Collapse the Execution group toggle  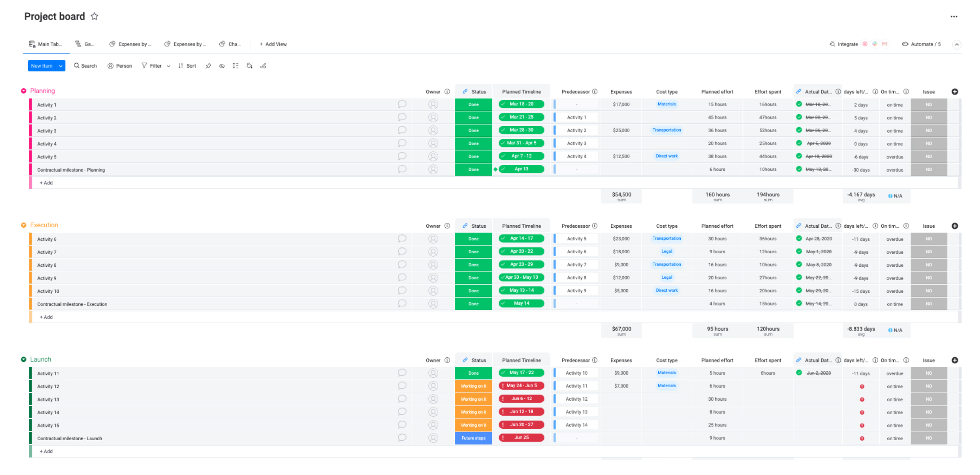(x=24, y=225)
